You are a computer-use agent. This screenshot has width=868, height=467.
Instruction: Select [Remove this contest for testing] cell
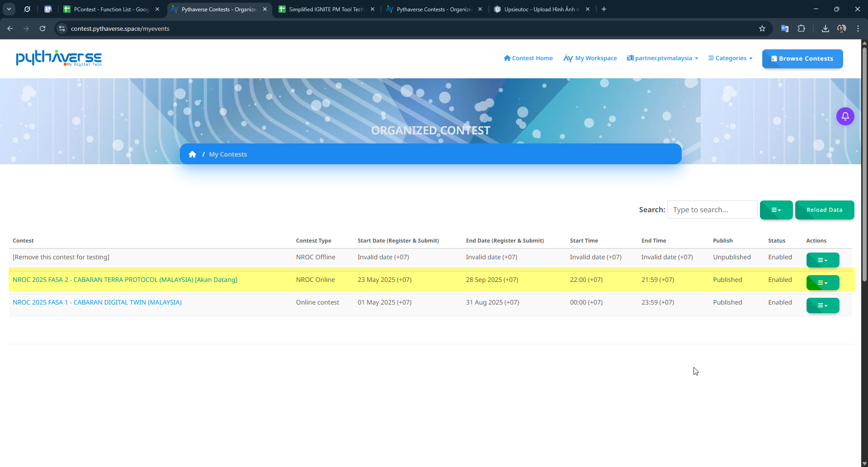point(61,257)
